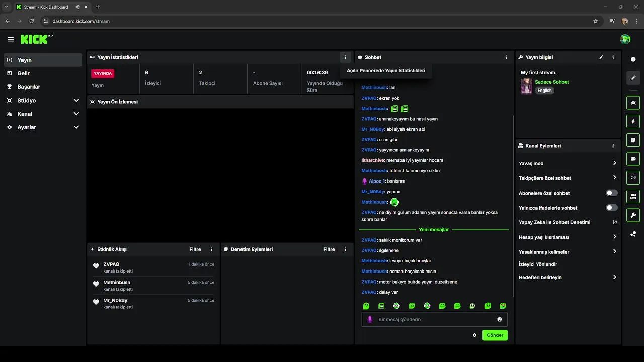This screenshot has height=362, width=644.
Task: Click the Yeni mesajlar divider label
Action: [x=434, y=230]
